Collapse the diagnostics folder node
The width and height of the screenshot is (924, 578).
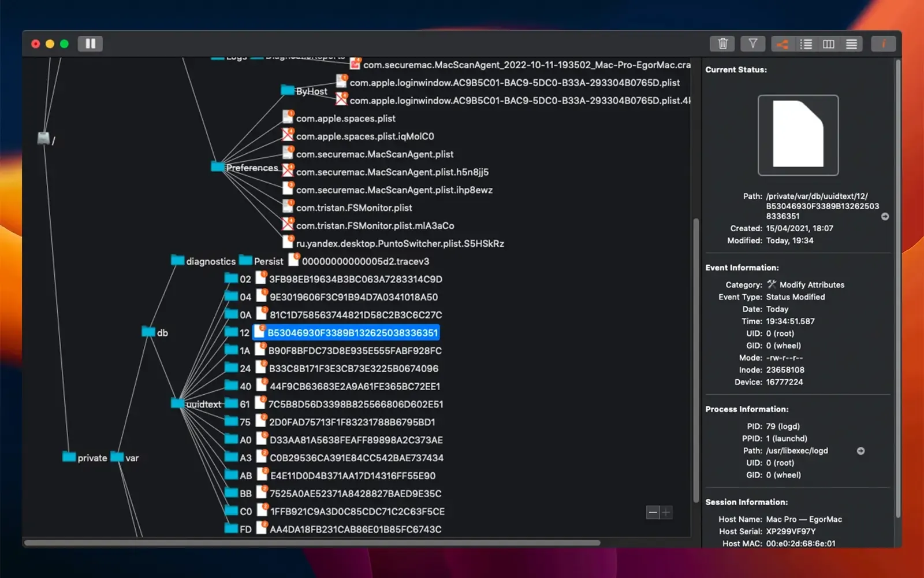tap(177, 261)
